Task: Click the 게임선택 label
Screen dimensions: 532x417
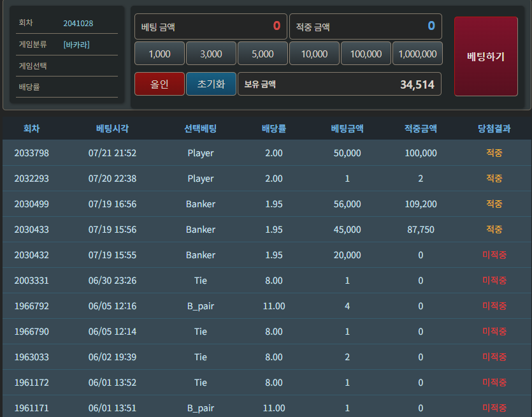Action: [x=32, y=66]
